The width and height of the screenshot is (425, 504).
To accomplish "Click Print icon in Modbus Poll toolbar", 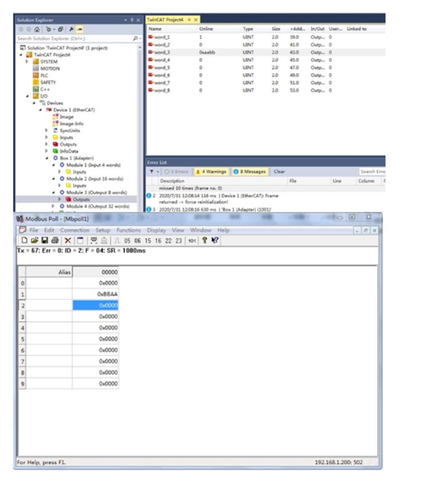I will point(55,240).
